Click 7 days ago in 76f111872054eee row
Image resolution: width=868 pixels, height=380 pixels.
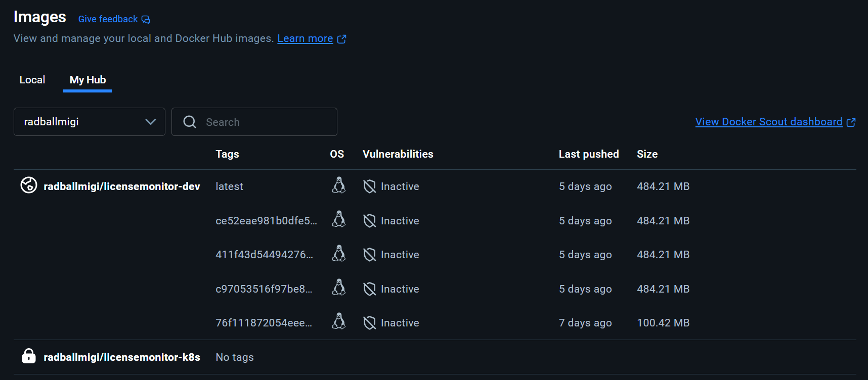pos(585,323)
